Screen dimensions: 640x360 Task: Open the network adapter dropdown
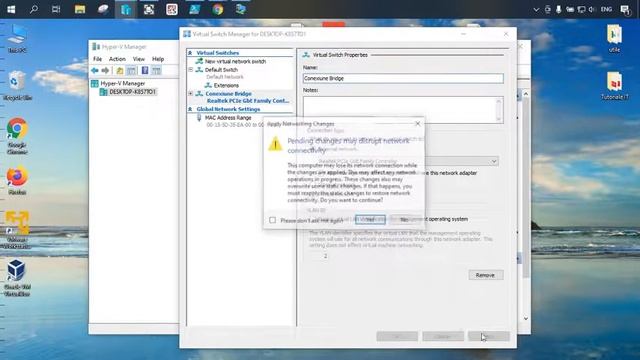493,161
